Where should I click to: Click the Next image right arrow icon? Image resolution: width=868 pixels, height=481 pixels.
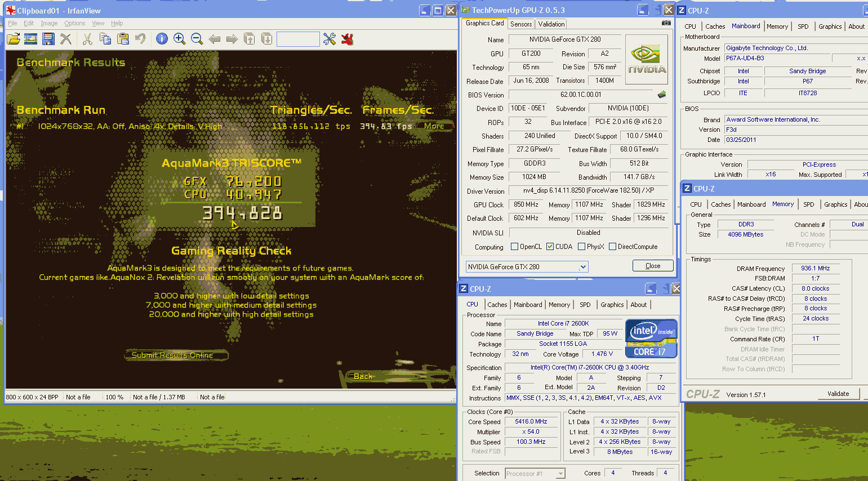click(232, 39)
